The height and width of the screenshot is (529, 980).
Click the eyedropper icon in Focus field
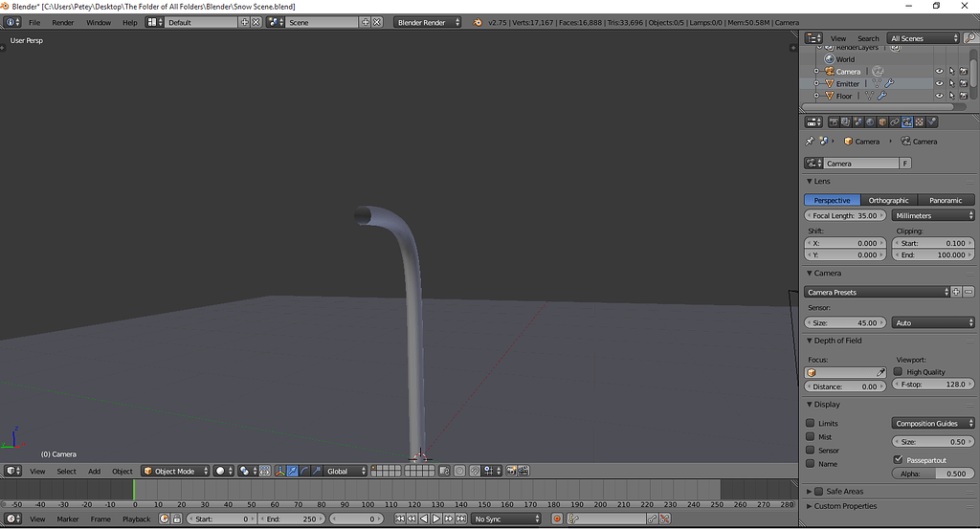[880, 372]
